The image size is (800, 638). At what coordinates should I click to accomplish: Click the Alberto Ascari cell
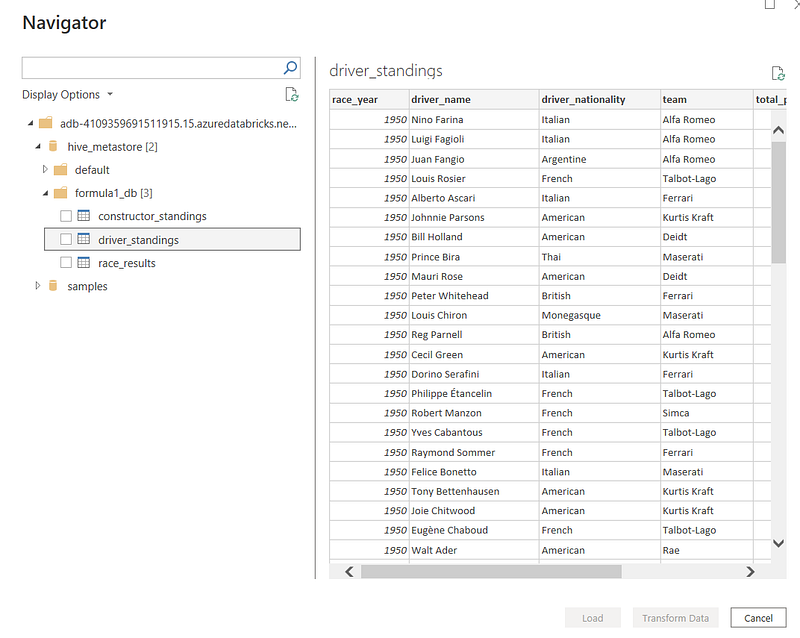(474, 198)
